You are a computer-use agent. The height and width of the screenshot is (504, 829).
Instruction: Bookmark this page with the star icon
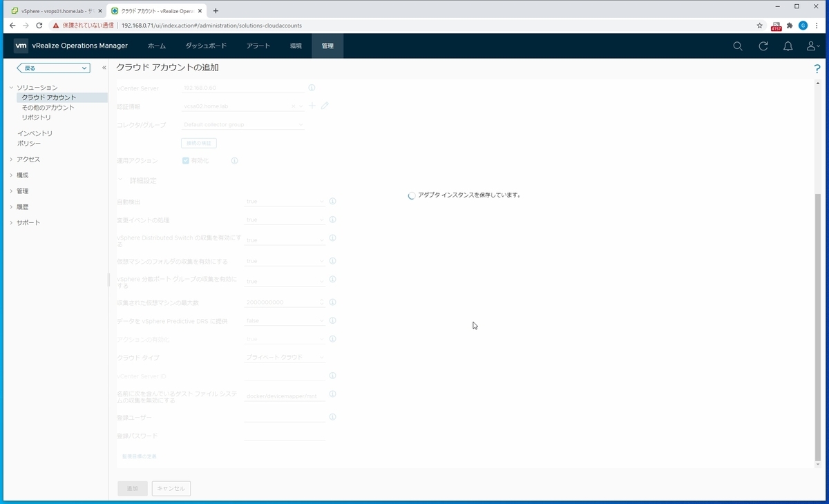coord(760,26)
